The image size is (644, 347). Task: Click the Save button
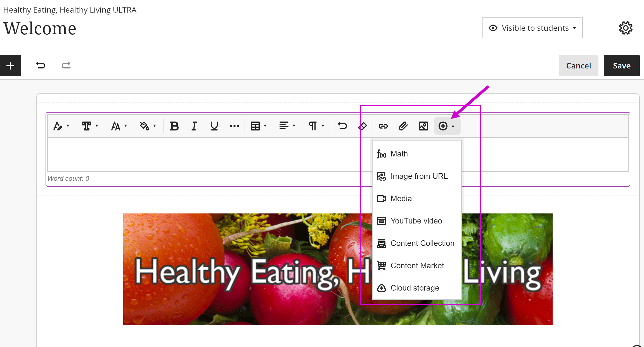622,66
